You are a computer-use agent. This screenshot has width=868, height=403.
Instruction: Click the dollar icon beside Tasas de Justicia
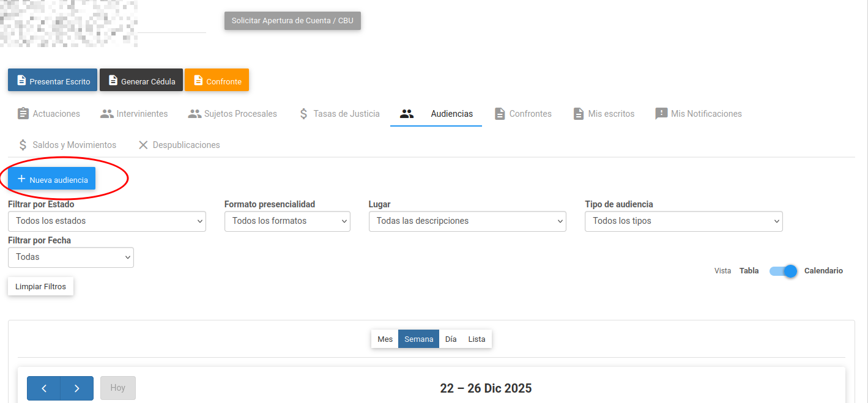303,114
